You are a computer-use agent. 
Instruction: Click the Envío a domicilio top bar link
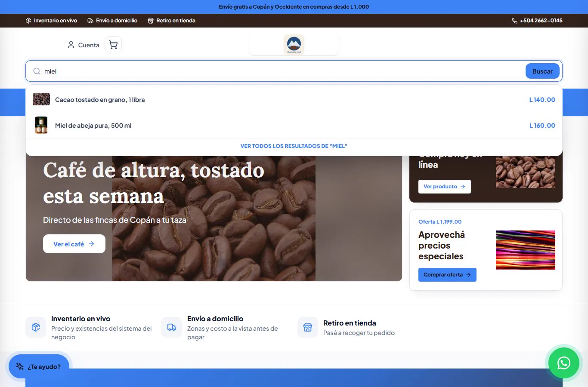pos(112,21)
